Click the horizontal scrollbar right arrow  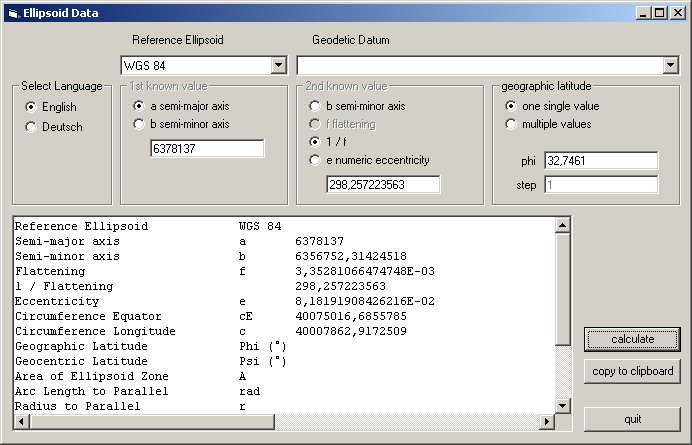[x=547, y=422]
